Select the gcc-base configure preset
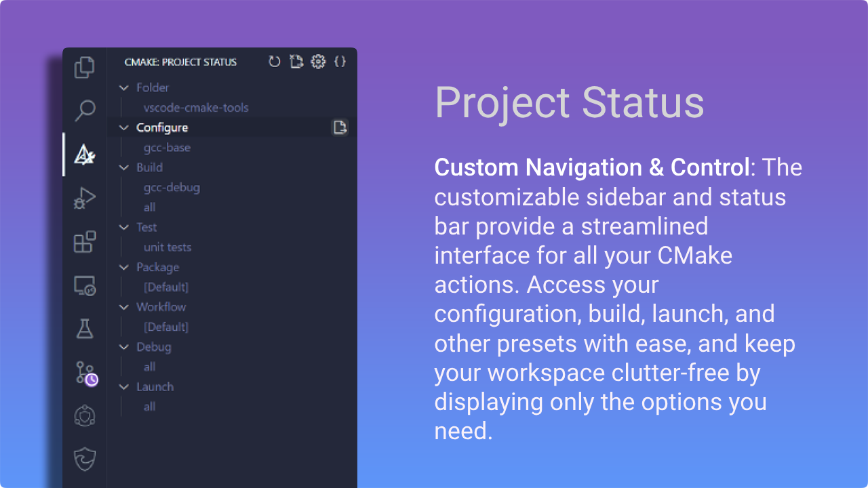Image resolution: width=868 pixels, height=488 pixels. point(167,148)
